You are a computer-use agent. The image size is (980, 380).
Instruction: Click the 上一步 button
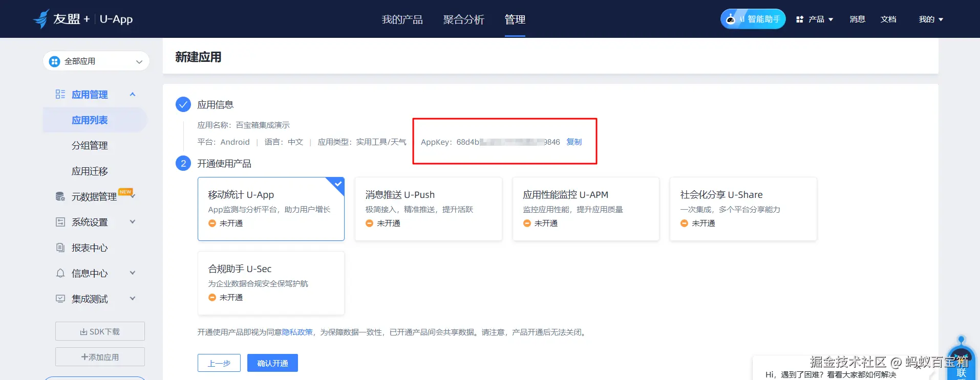click(x=219, y=363)
